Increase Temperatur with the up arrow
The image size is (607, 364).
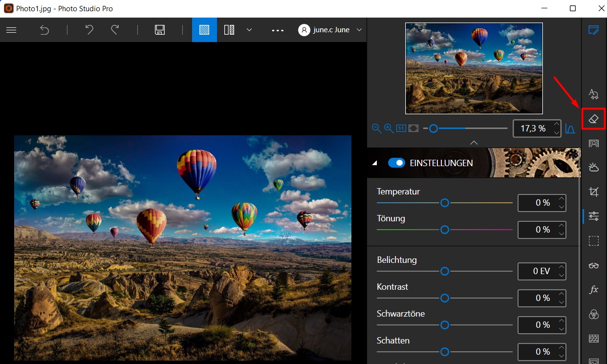pyautogui.click(x=562, y=198)
